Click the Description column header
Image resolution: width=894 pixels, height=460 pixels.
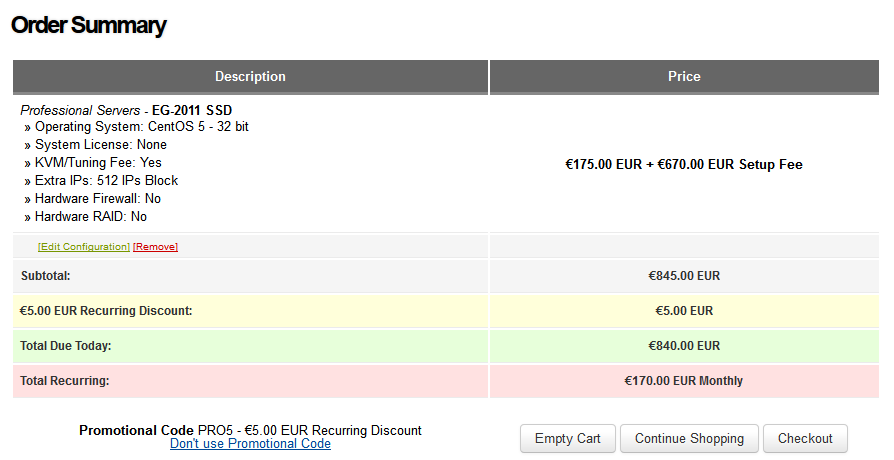250,77
